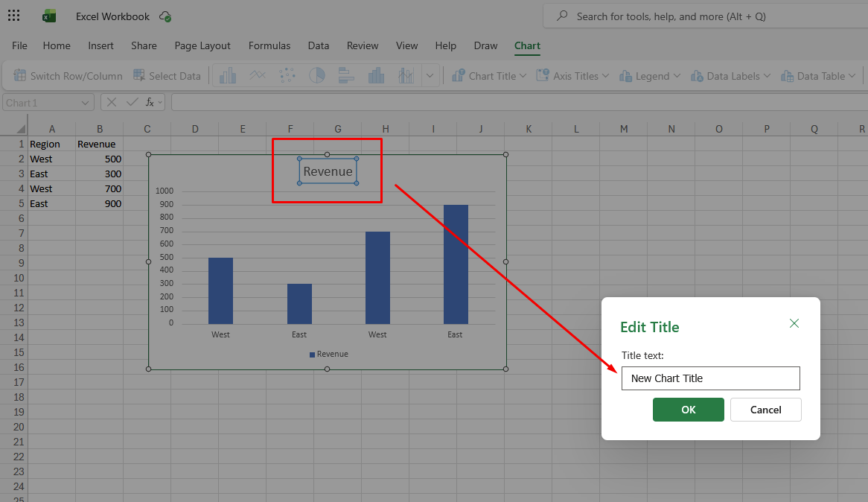Select the 900 East bar in chart
Screen dimensions: 868x502
coord(456,264)
